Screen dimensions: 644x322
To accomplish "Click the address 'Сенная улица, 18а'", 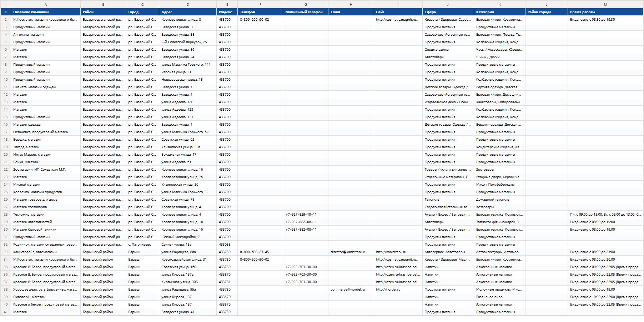I will (x=188, y=245).
